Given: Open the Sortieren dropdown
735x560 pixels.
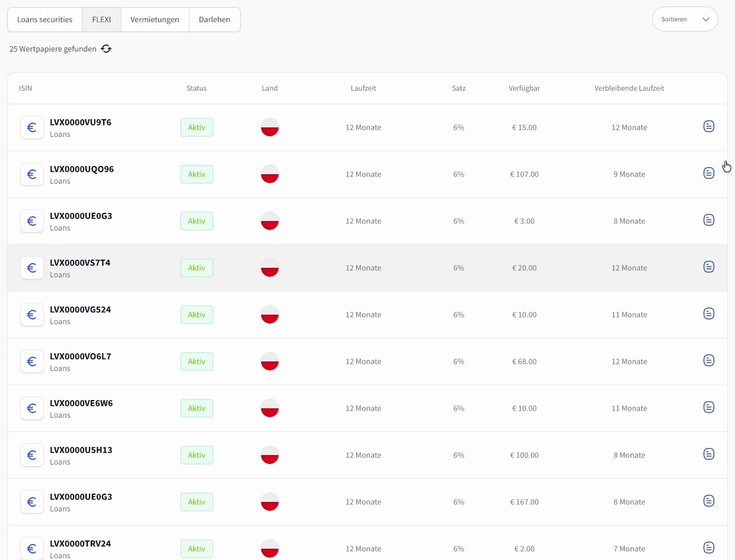Looking at the screenshot, I should pos(685,19).
